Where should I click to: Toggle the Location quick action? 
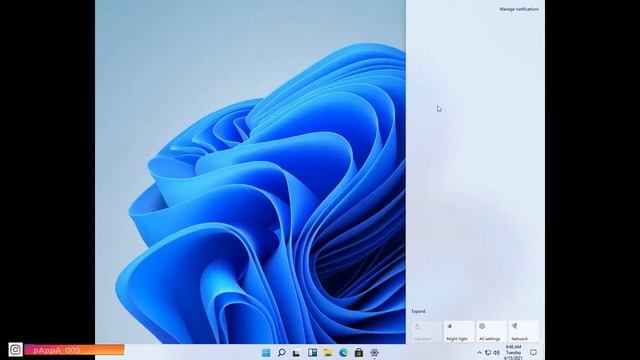click(426, 331)
